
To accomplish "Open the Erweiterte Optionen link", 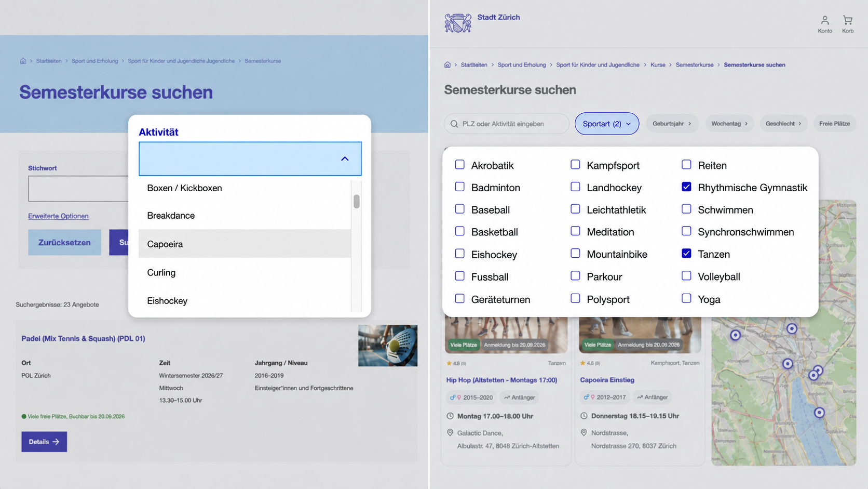I will (58, 216).
